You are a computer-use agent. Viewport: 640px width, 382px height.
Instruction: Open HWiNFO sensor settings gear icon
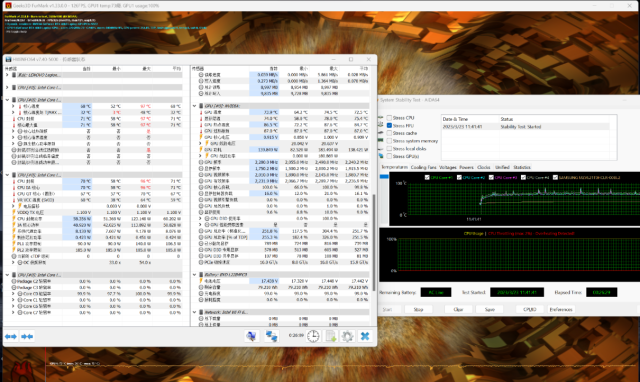pyautogui.click(x=347, y=336)
